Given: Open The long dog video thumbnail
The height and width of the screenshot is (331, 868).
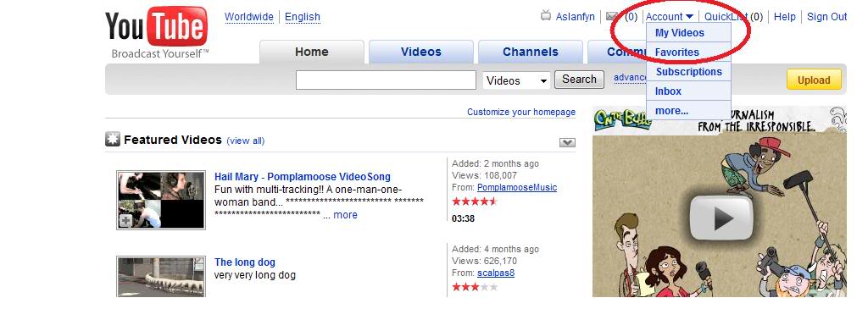Looking at the screenshot, I should pos(161,276).
